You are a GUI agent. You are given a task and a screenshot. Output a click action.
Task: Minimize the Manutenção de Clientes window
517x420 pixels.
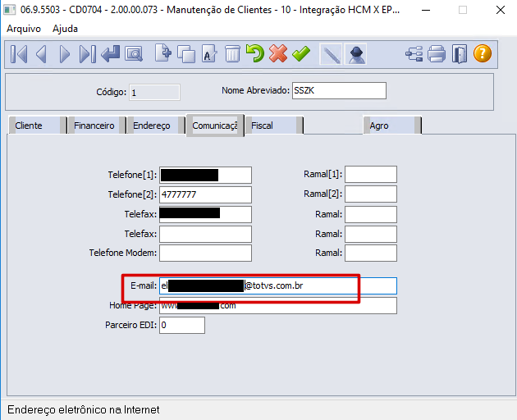point(426,10)
